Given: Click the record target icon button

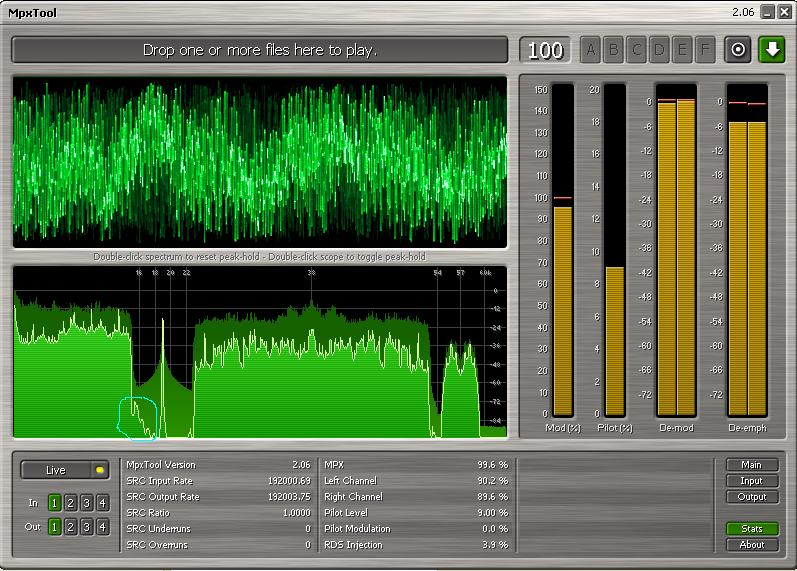Looking at the screenshot, I should [738, 50].
